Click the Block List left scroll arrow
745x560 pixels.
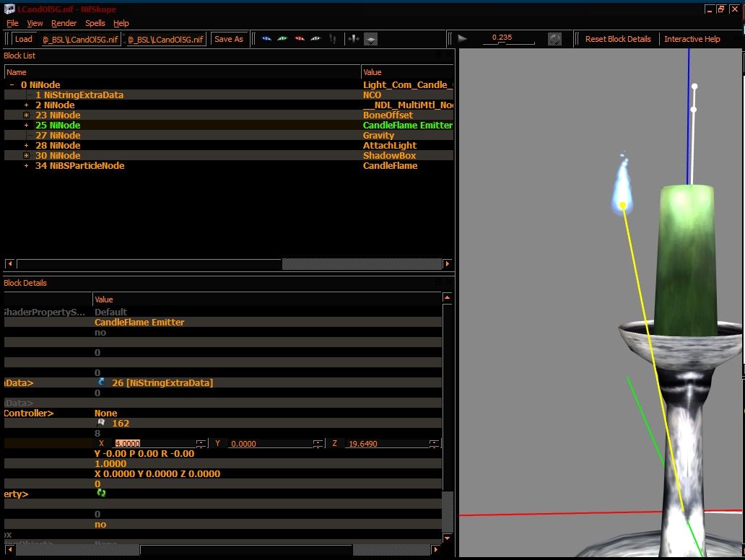pyautogui.click(x=10, y=263)
